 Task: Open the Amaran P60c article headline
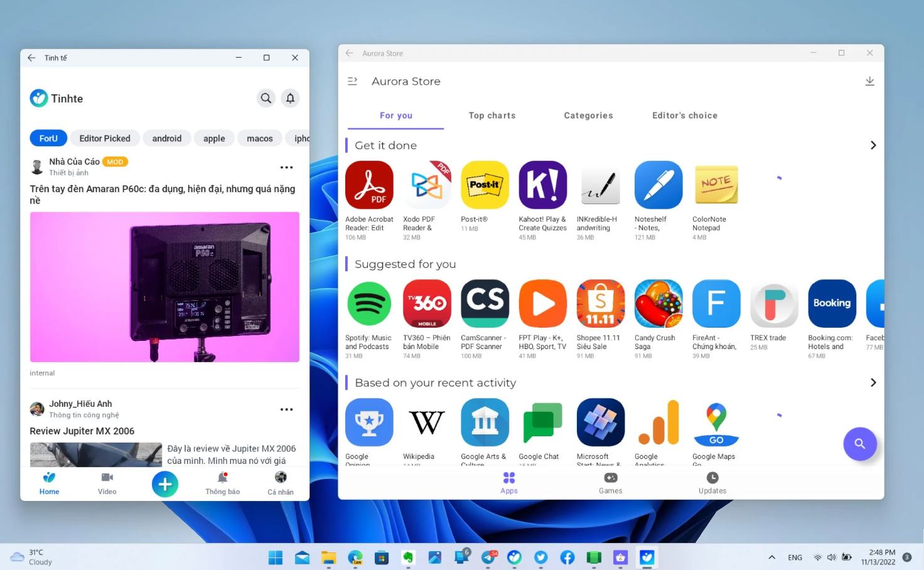[x=163, y=195]
